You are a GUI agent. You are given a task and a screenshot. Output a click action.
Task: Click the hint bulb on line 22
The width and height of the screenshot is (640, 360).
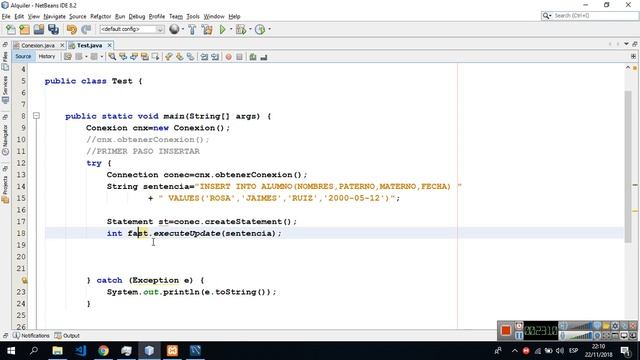pyautogui.click(x=24, y=280)
